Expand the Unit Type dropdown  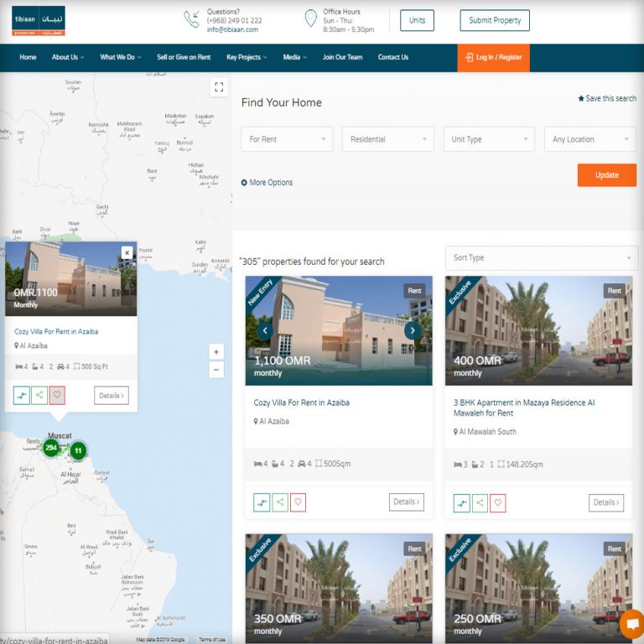click(x=489, y=139)
